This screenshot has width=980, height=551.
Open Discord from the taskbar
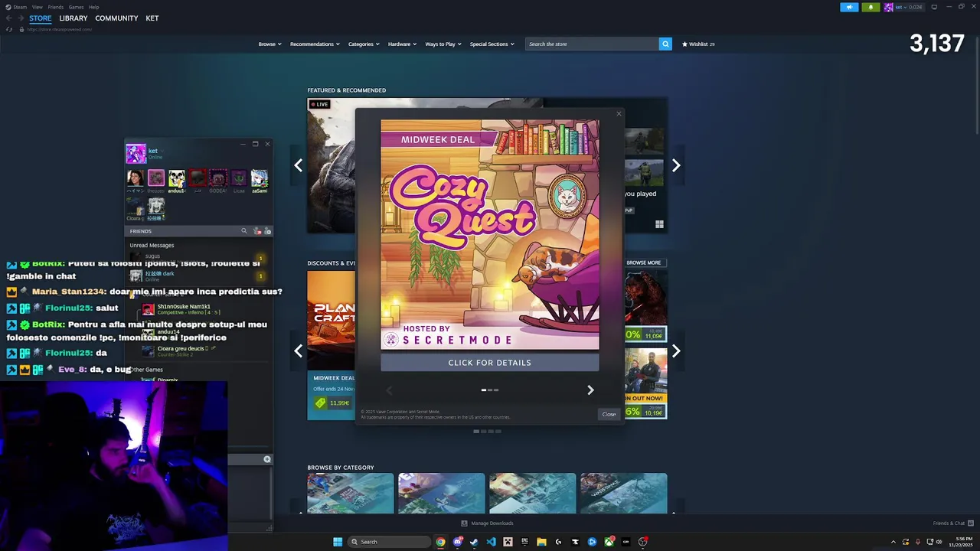pyautogui.click(x=457, y=542)
